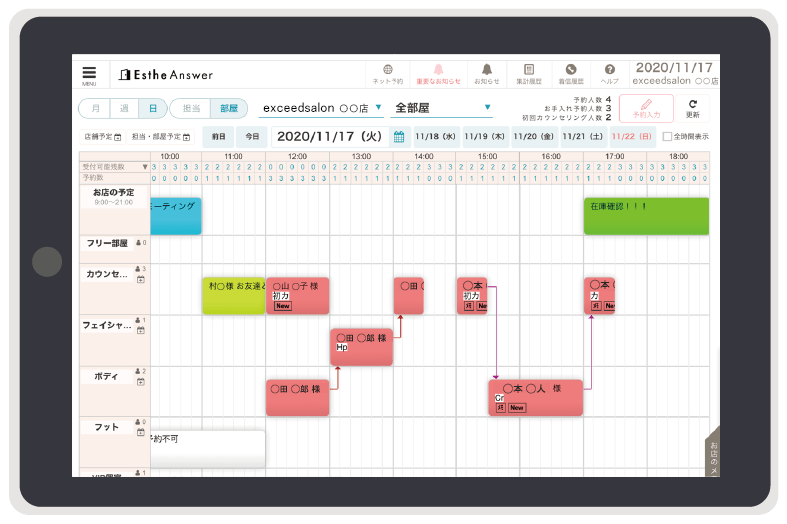Jump to the 11/18 (水) date tab
Image resolution: width=787 pixels, height=524 pixels.
pos(435,136)
